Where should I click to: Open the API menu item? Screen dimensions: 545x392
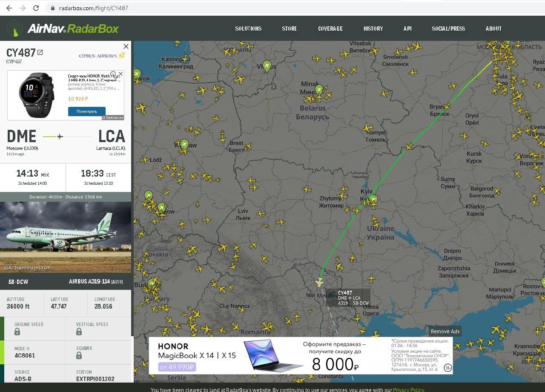pyautogui.click(x=407, y=29)
